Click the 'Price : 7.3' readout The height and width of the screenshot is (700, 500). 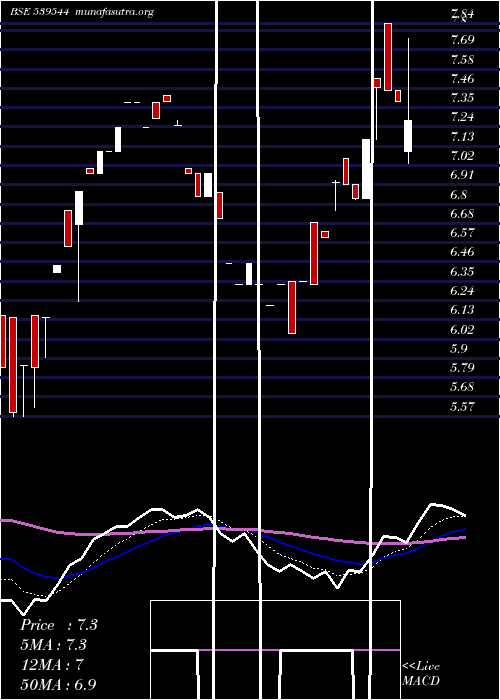(x=59, y=625)
